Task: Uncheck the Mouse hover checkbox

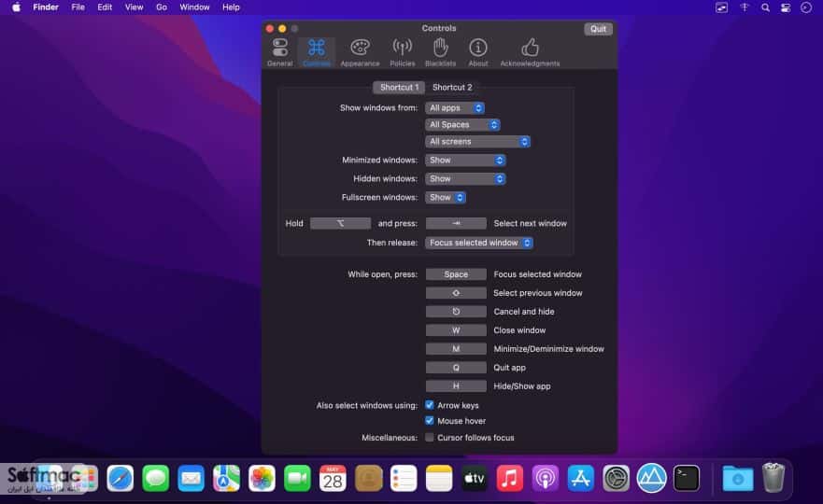Action: click(430, 421)
